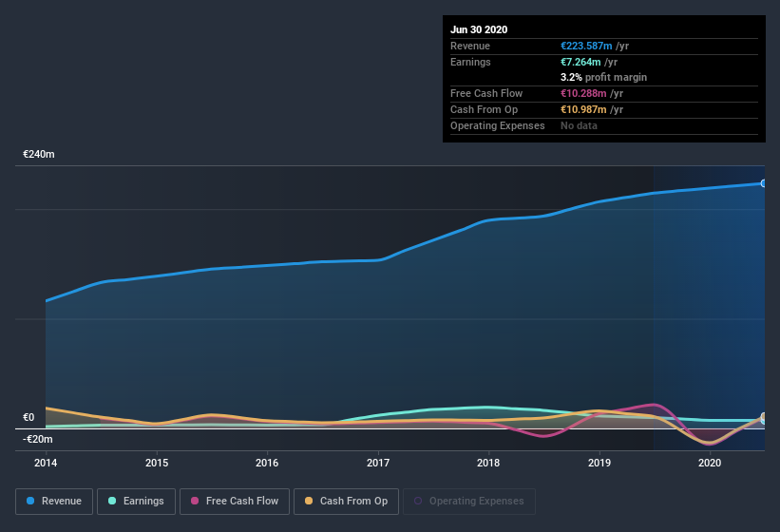Select the 2017 x-axis label
Image resolution: width=780 pixels, height=532 pixels.
[x=378, y=463]
